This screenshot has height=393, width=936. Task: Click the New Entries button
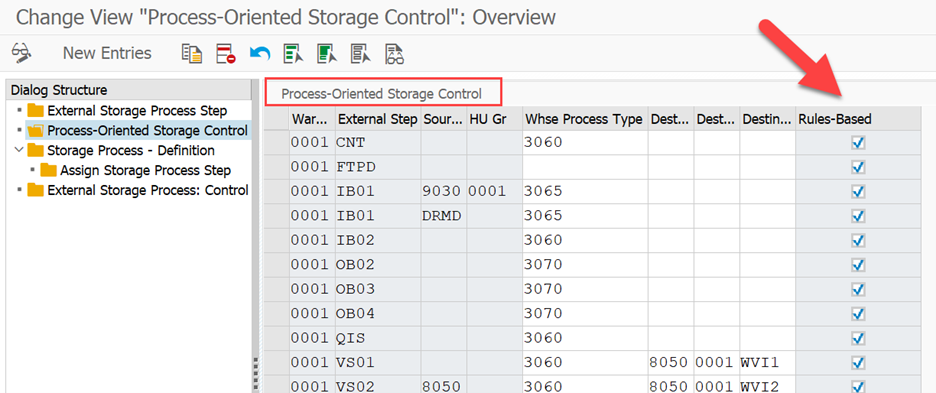[x=107, y=53]
